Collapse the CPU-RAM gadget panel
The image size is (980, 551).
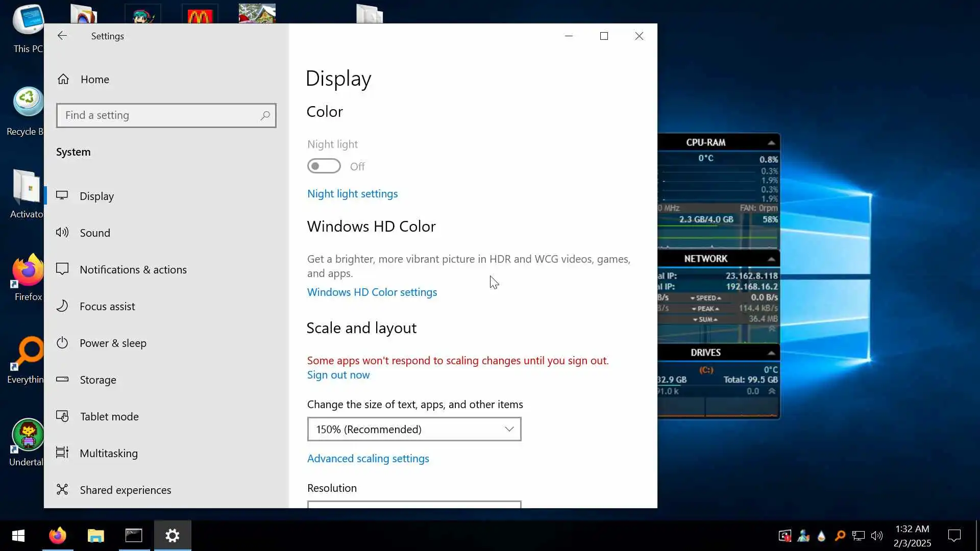point(771,143)
